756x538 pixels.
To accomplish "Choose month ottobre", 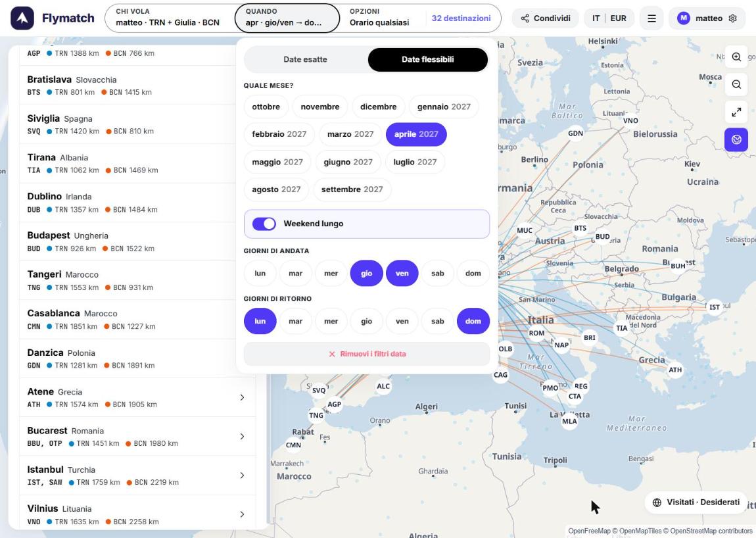I will [x=266, y=107].
